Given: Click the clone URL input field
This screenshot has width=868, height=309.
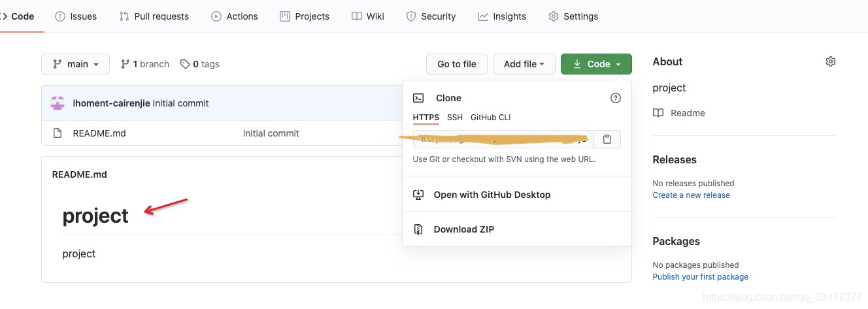Looking at the screenshot, I should pyautogui.click(x=503, y=139).
